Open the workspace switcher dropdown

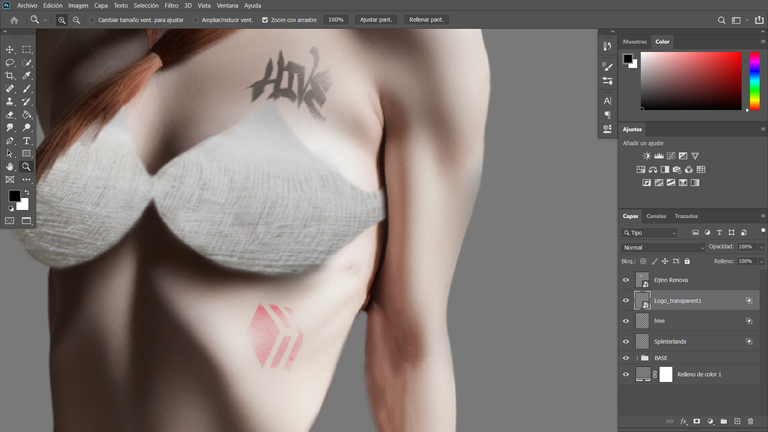[747, 20]
